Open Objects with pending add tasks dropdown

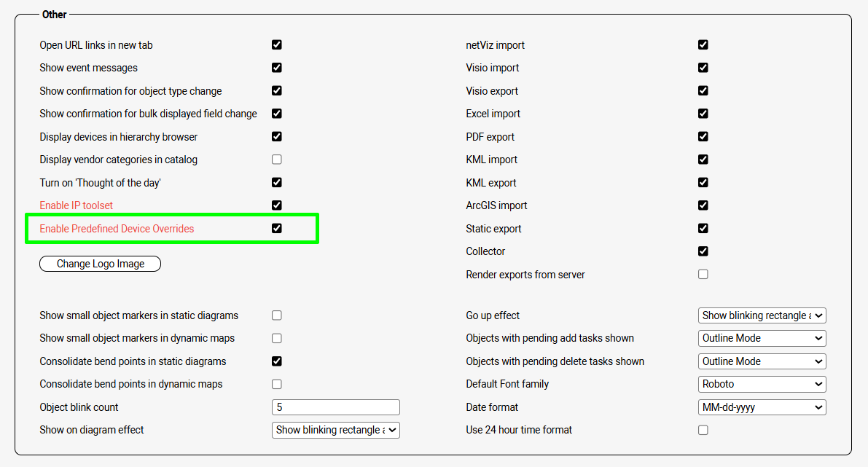[x=762, y=338]
